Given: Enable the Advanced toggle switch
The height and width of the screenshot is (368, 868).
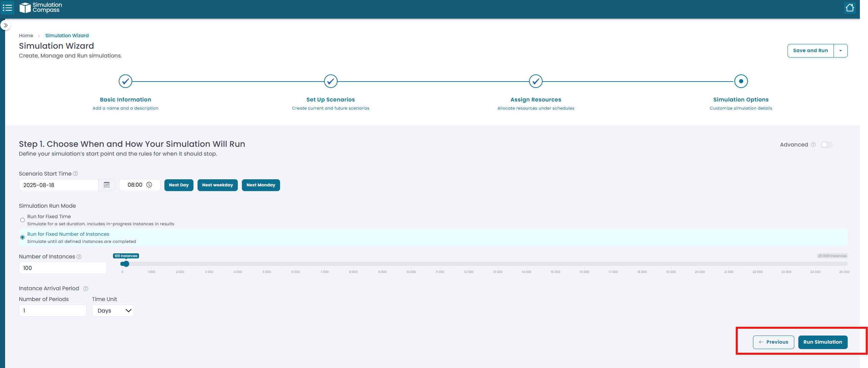Looking at the screenshot, I should (827, 145).
